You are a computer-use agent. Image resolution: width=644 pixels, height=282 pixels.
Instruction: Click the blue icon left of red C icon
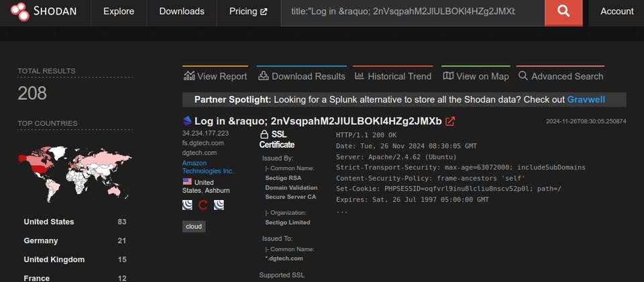tap(187, 205)
